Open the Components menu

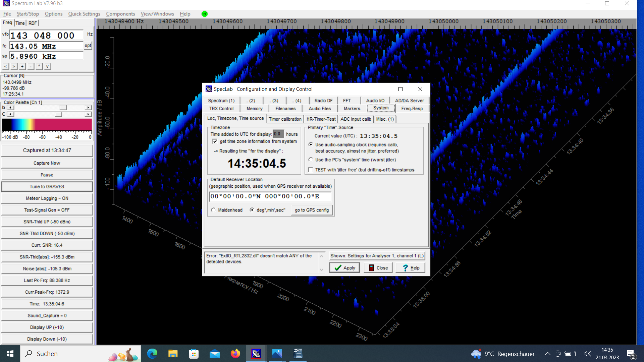click(120, 14)
